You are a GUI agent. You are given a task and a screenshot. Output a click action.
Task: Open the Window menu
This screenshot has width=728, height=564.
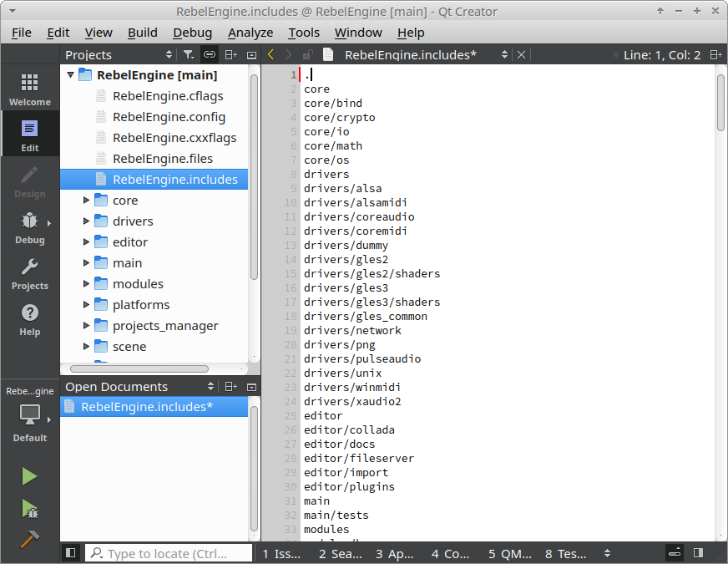point(358,33)
